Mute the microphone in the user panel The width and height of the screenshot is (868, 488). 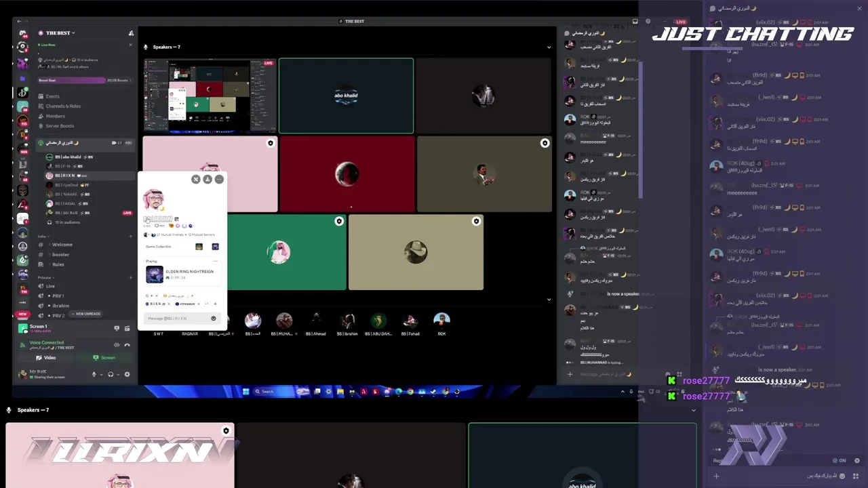(94, 374)
